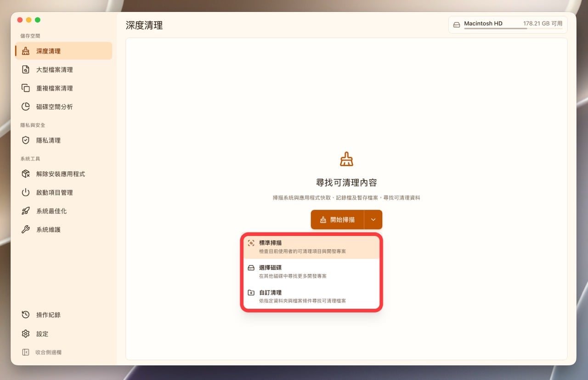Click the Macintosh HD storage usage bar

[513, 28]
